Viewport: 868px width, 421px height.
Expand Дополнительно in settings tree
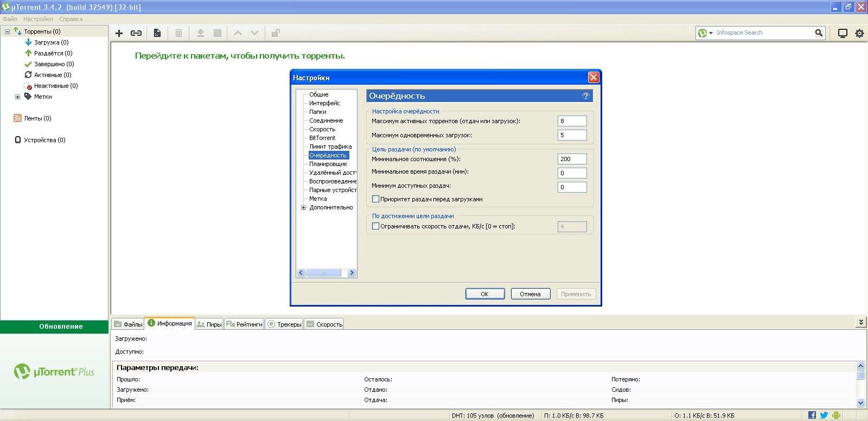point(304,207)
